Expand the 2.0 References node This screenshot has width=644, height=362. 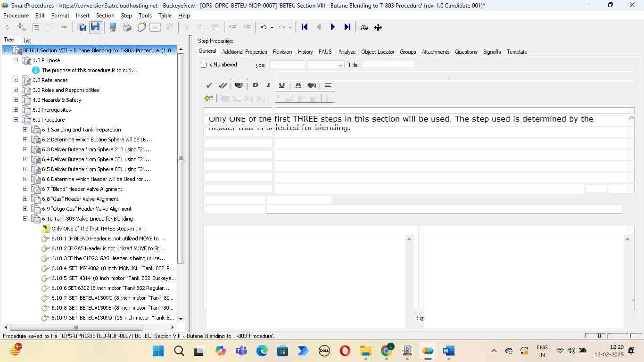coord(16,80)
